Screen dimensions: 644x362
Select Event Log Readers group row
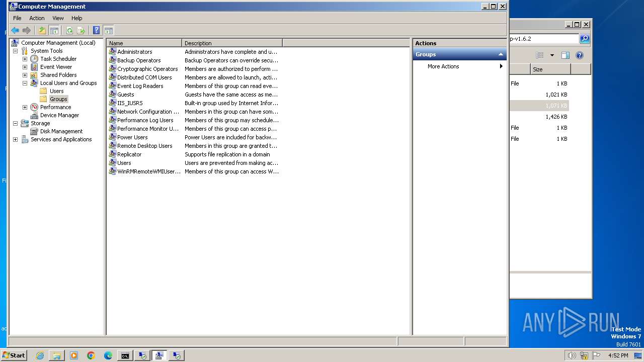(x=194, y=86)
